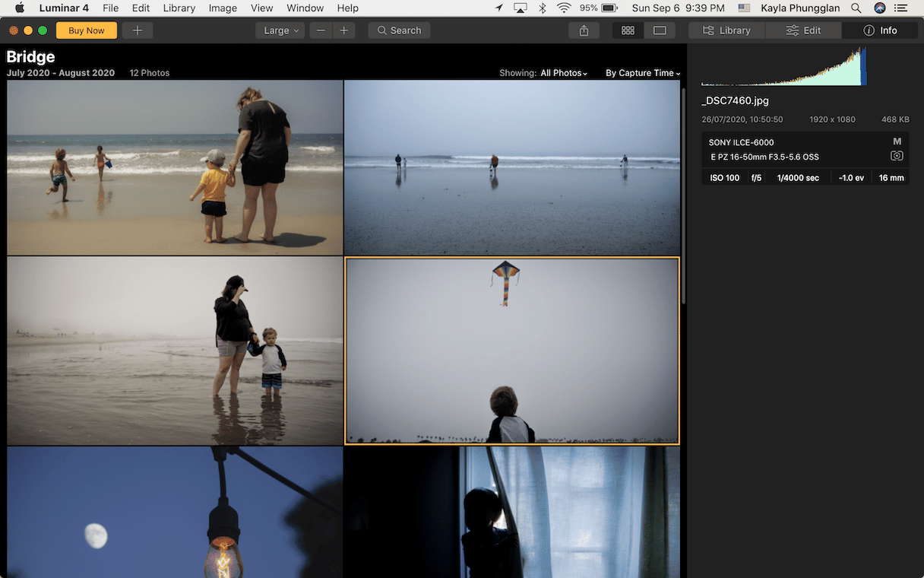Click the plus add photos button
Viewport: 924px width, 578px height.
[x=137, y=30]
